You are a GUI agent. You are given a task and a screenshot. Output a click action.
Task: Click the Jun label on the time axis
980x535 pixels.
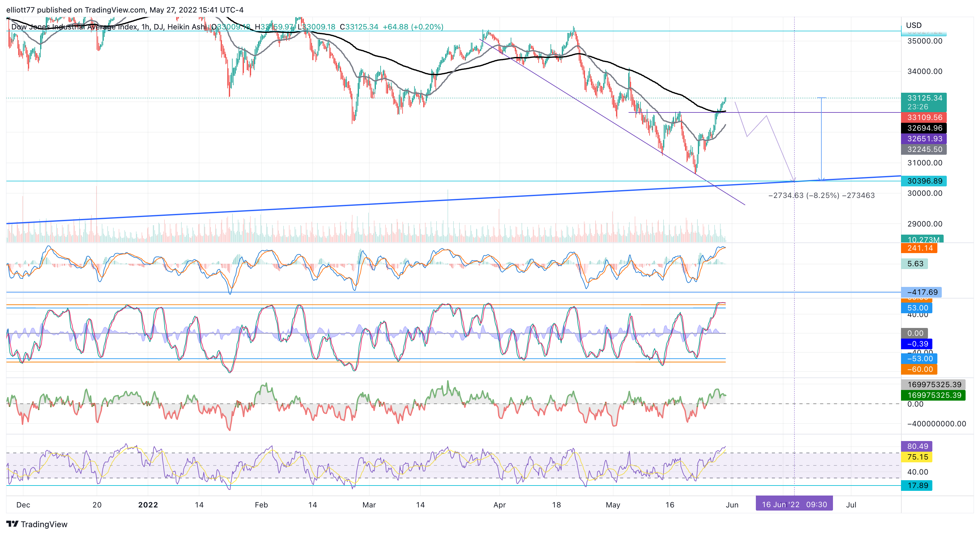tap(732, 505)
